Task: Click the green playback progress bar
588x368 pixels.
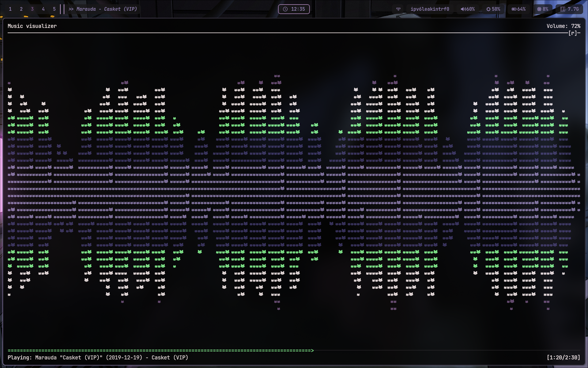Action: 160,350
